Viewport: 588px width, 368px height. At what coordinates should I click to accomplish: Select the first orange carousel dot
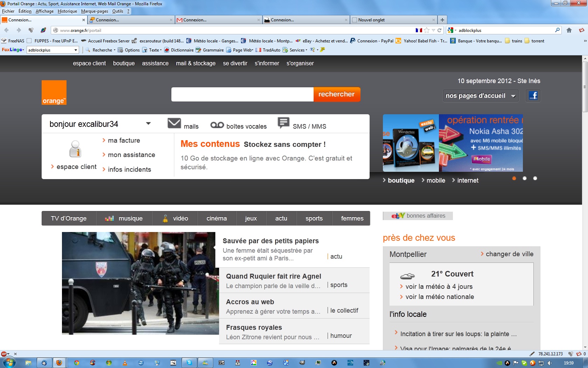click(514, 178)
